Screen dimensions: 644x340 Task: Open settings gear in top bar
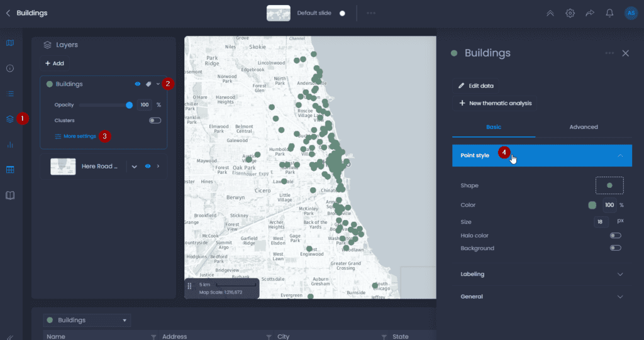(x=570, y=13)
